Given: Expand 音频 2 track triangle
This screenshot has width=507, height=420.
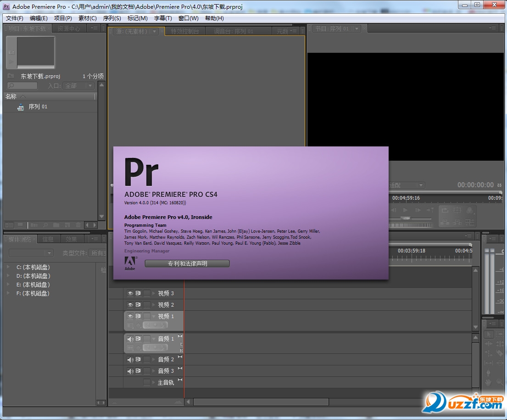Looking at the screenshot, I should click(x=154, y=359).
